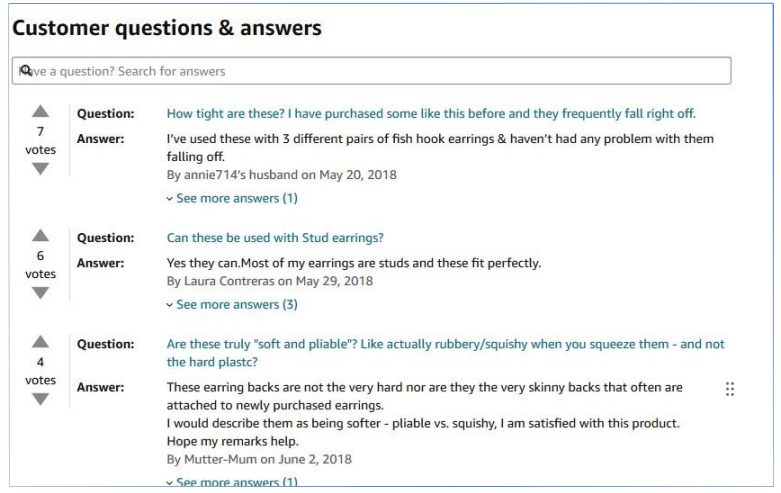
Task: Click the '4 votes' count
Action: click(x=40, y=371)
